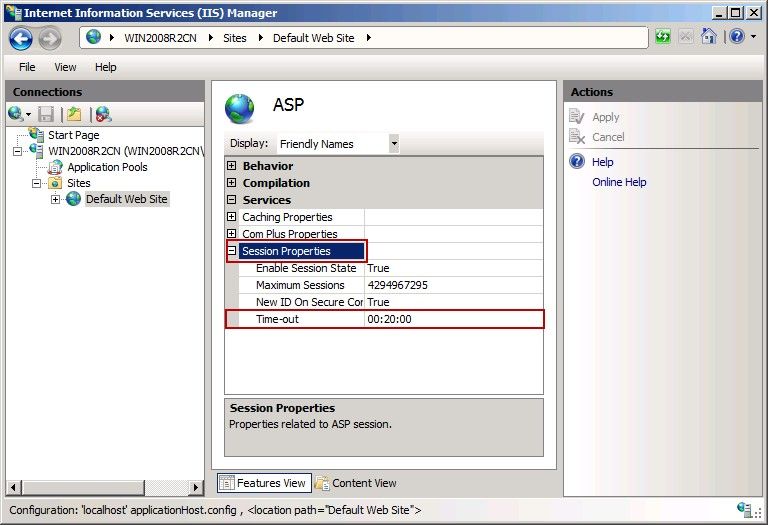Select Default Web Site in tree
The image size is (768, 525).
[127, 199]
